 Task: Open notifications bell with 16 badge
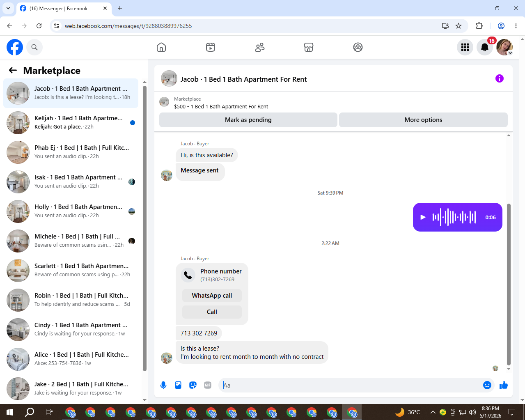485,47
